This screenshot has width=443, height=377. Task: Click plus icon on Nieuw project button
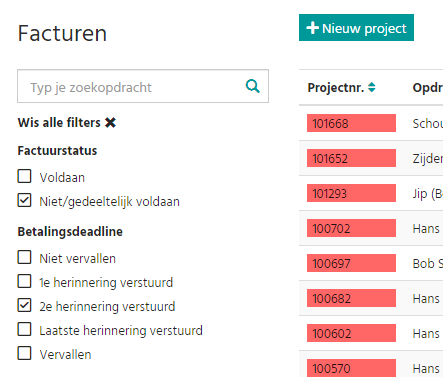312,28
